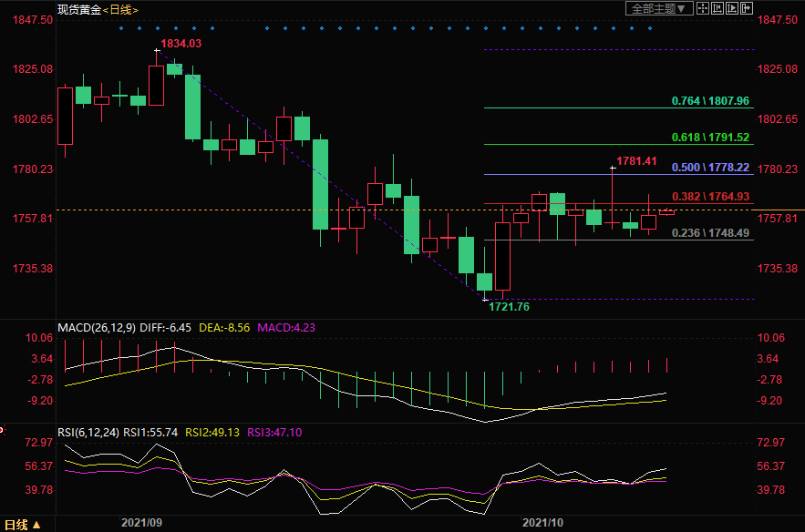Click the 0.500 Fibonacci level label 1778.22
The image size is (805, 532).
tap(709, 168)
